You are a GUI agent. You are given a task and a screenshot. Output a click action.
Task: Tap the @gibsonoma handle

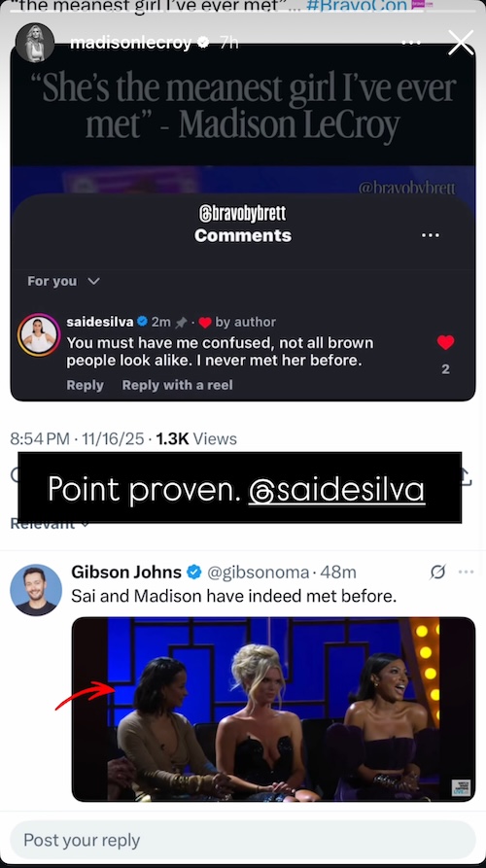258,572
